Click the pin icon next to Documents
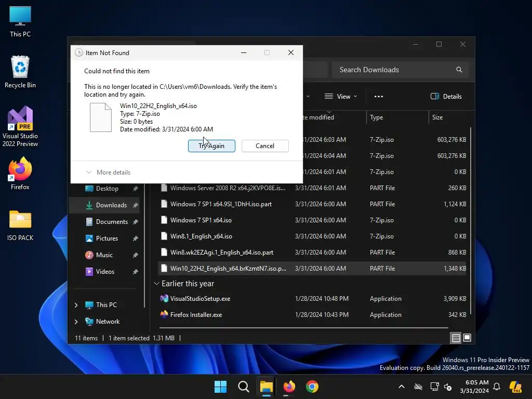532x399 pixels. 135,221
